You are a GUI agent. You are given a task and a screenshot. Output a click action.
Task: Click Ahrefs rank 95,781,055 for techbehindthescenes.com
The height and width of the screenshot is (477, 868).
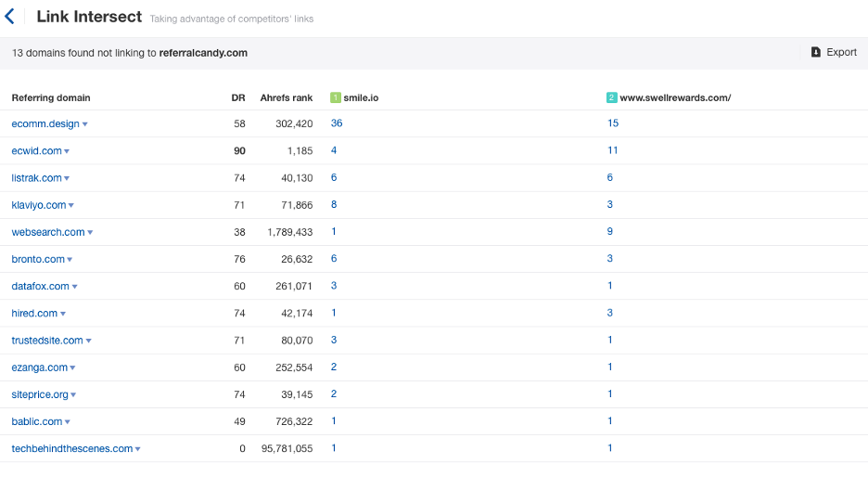[287, 449]
